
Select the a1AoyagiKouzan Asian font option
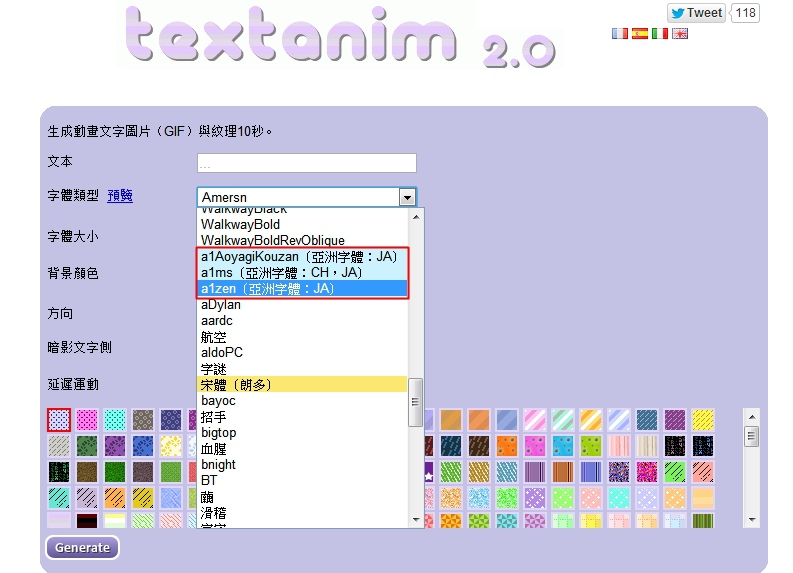coord(302,257)
